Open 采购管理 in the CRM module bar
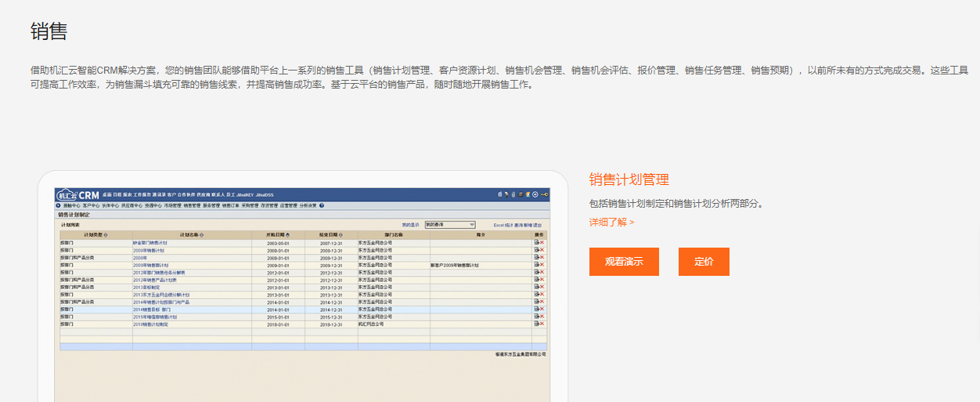The image size is (980, 402). tap(250, 205)
